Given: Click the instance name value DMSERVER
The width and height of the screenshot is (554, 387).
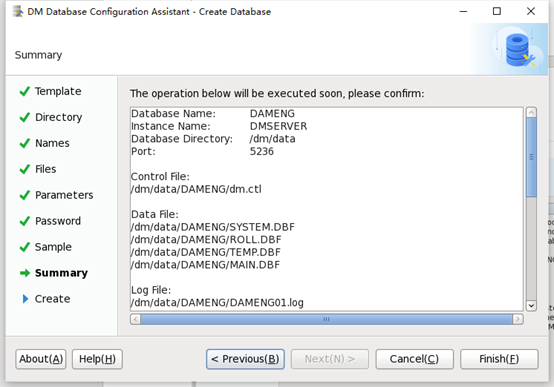Looking at the screenshot, I should coord(278,126).
